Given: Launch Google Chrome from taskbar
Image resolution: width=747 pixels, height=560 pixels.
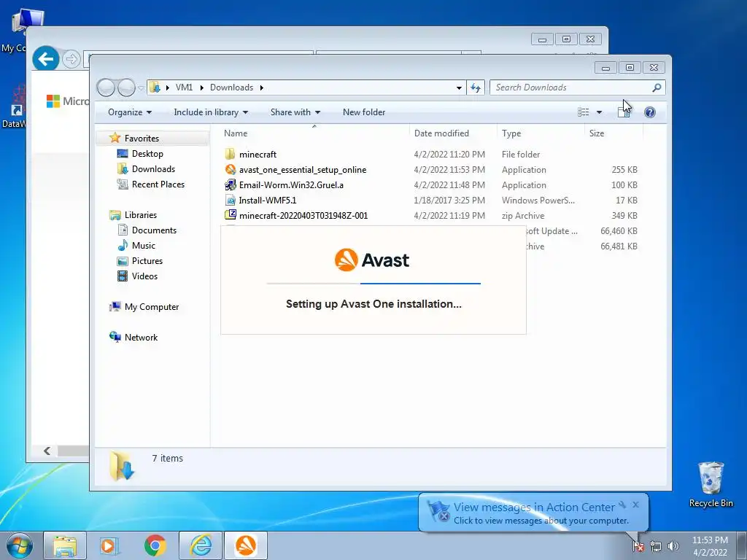Looking at the screenshot, I should click(x=155, y=545).
